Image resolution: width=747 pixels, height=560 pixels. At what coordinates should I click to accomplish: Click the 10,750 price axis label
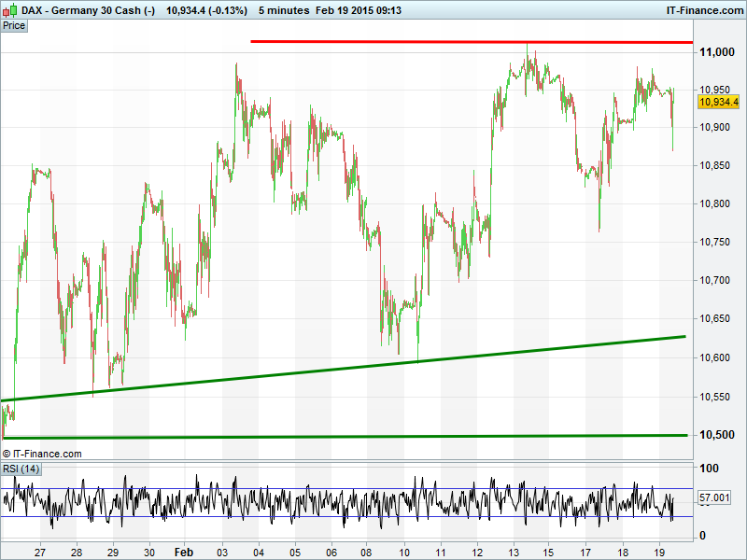click(714, 242)
